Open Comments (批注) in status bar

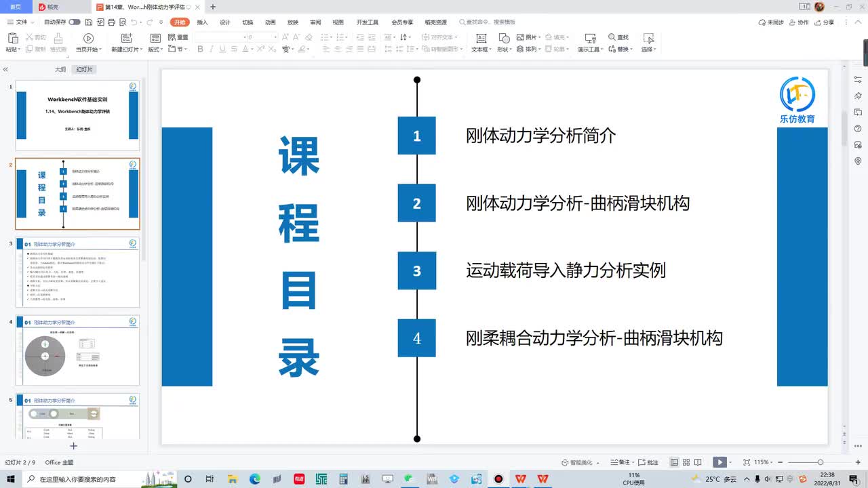coord(648,462)
